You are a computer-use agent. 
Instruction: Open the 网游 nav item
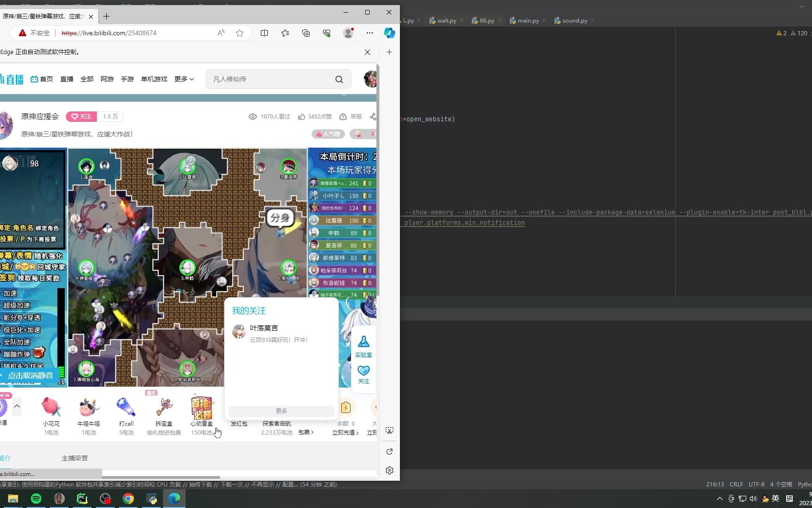[x=107, y=79]
